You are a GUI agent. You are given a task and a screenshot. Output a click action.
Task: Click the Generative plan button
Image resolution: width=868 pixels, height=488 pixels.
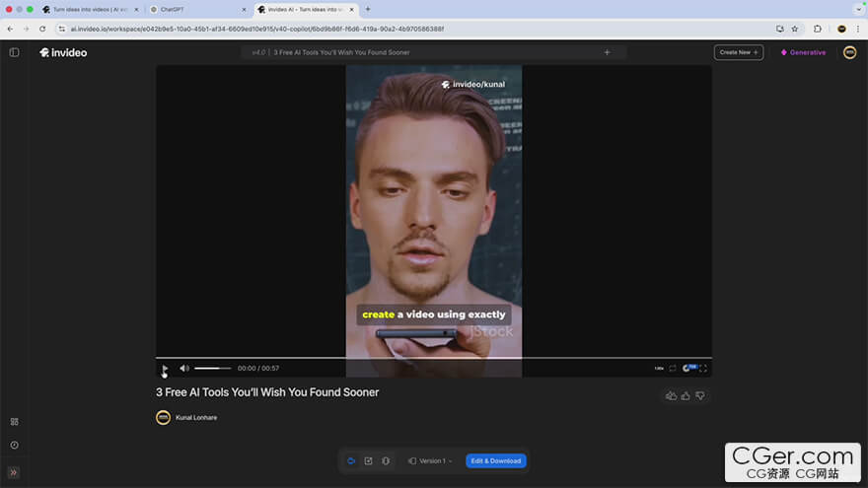click(803, 52)
